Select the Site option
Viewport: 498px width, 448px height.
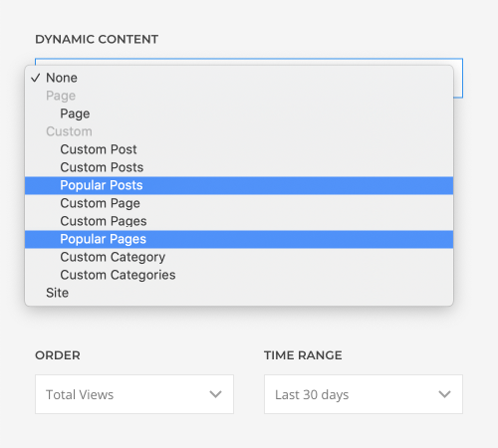pyautogui.click(x=239, y=293)
